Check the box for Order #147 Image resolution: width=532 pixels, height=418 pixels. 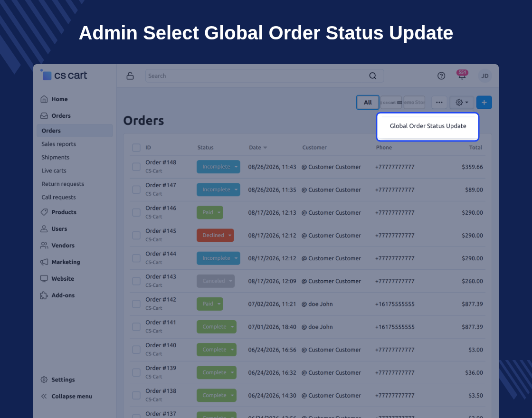[x=136, y=190]
